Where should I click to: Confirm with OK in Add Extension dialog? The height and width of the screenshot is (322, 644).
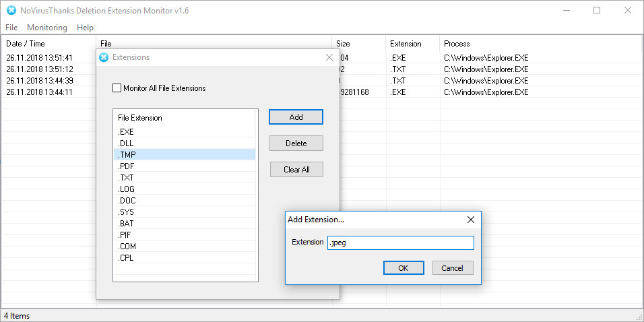pyautogui.click(x=404, y=268)
